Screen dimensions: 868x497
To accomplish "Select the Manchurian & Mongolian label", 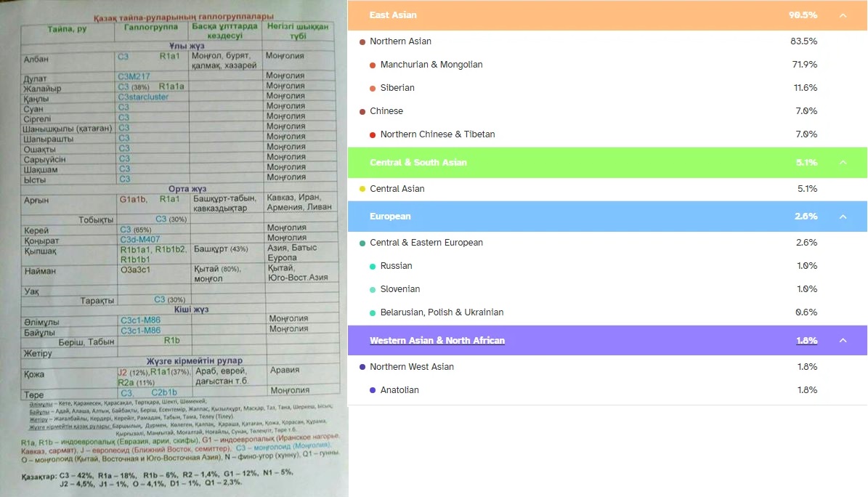I will (431, 64).
